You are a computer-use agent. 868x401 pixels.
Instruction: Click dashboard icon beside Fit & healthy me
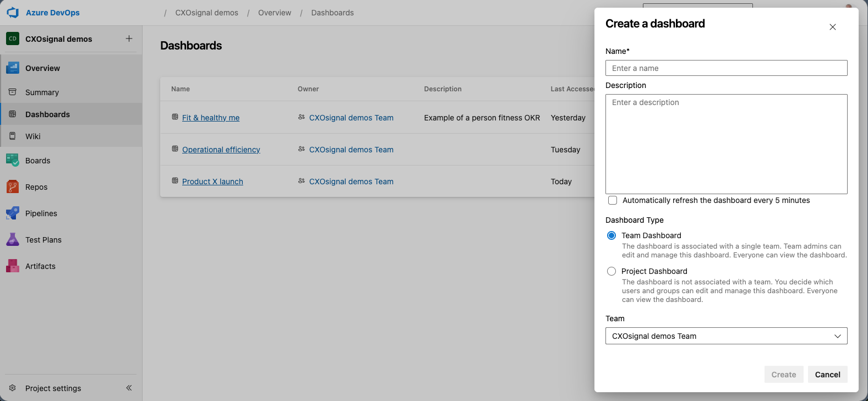click(175, 117)
